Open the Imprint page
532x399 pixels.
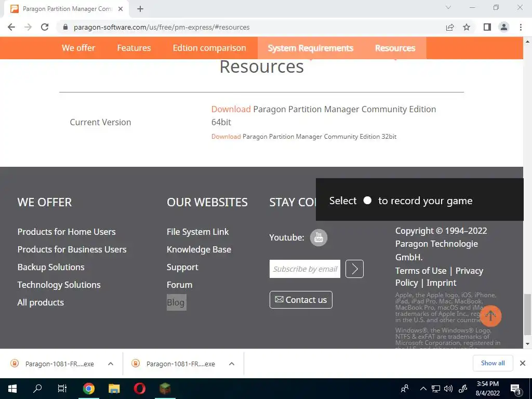[x=441, y=283]
